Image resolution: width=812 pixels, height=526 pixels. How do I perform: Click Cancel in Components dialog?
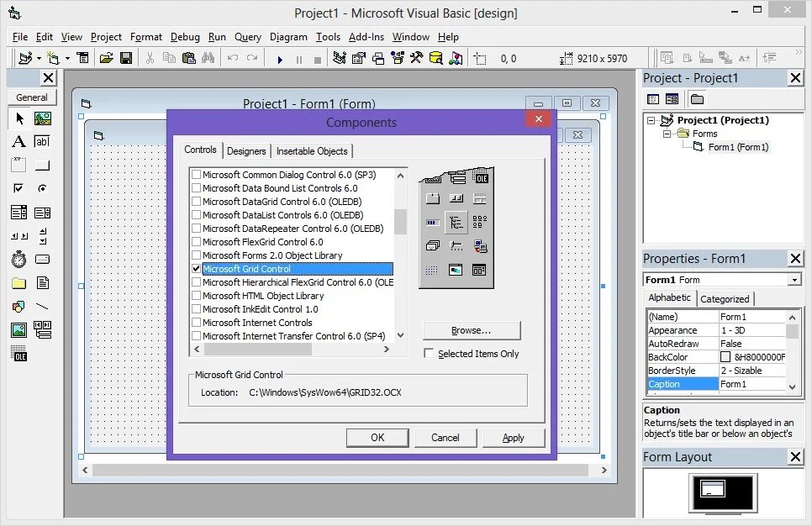click(446, 438)
